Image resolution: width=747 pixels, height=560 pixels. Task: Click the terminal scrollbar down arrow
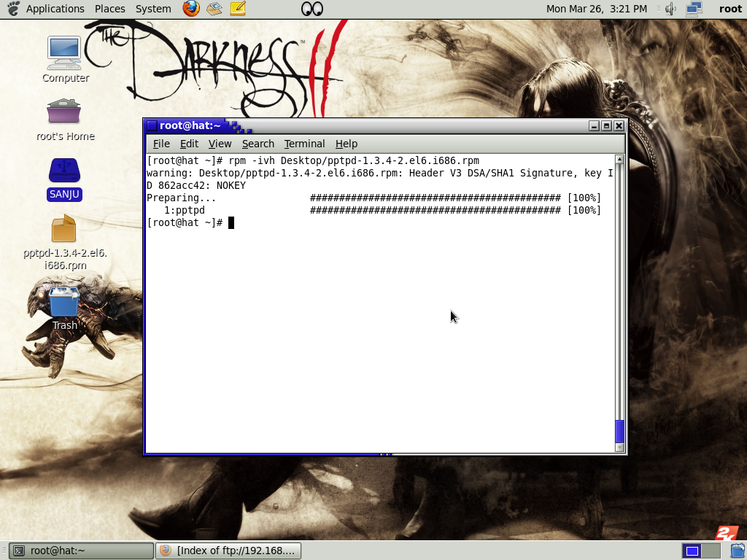tap(619, 447)
